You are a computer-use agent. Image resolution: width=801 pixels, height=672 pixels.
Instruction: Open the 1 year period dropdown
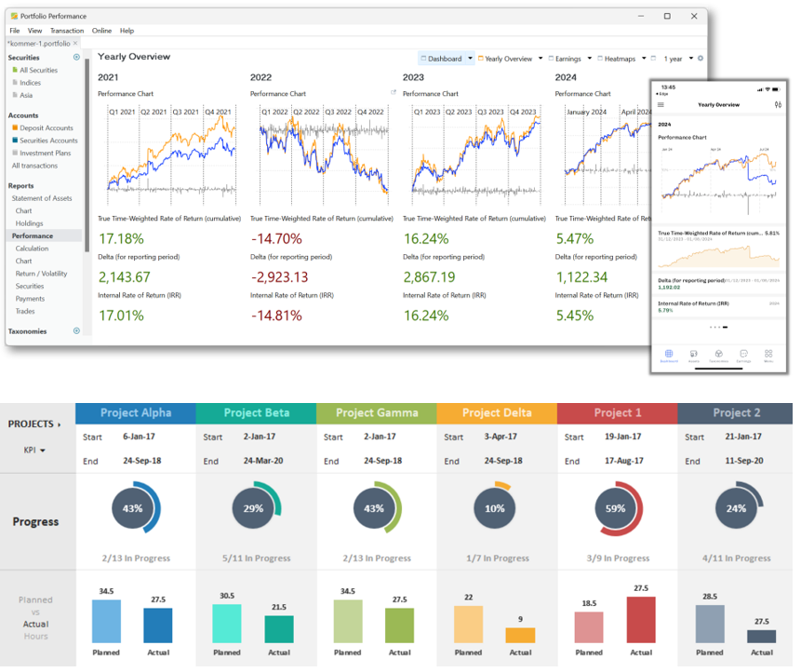point(691,59)
